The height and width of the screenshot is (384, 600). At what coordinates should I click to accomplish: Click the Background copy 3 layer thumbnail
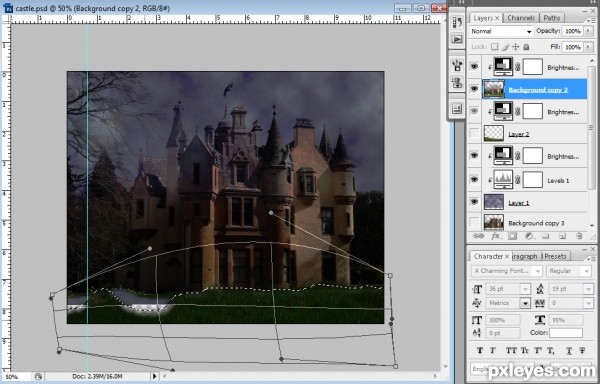tap(494, 223)
